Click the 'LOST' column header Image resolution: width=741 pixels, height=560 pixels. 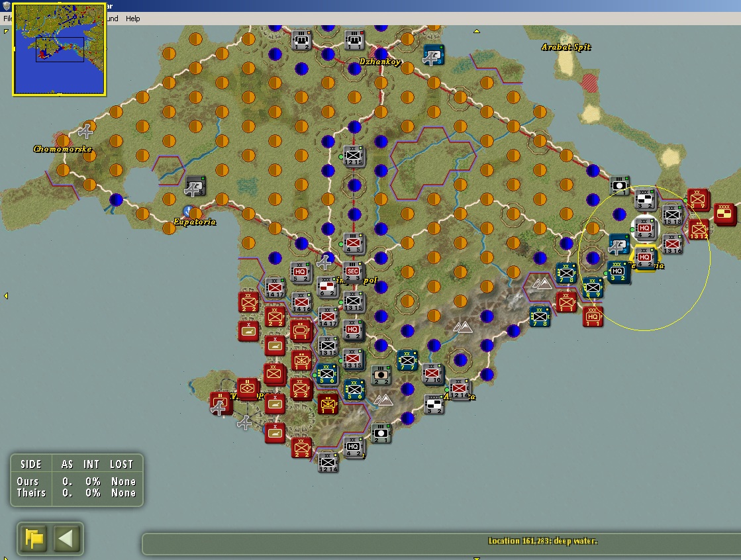[121, 464]
